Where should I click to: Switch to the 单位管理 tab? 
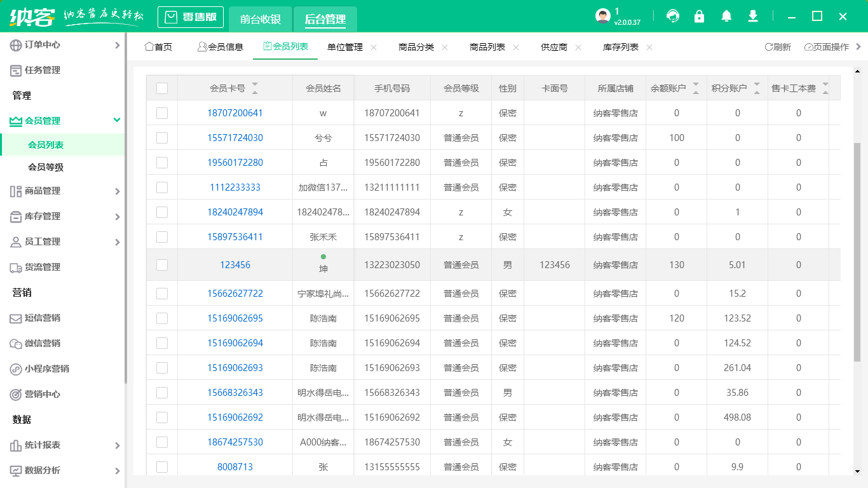344,46
